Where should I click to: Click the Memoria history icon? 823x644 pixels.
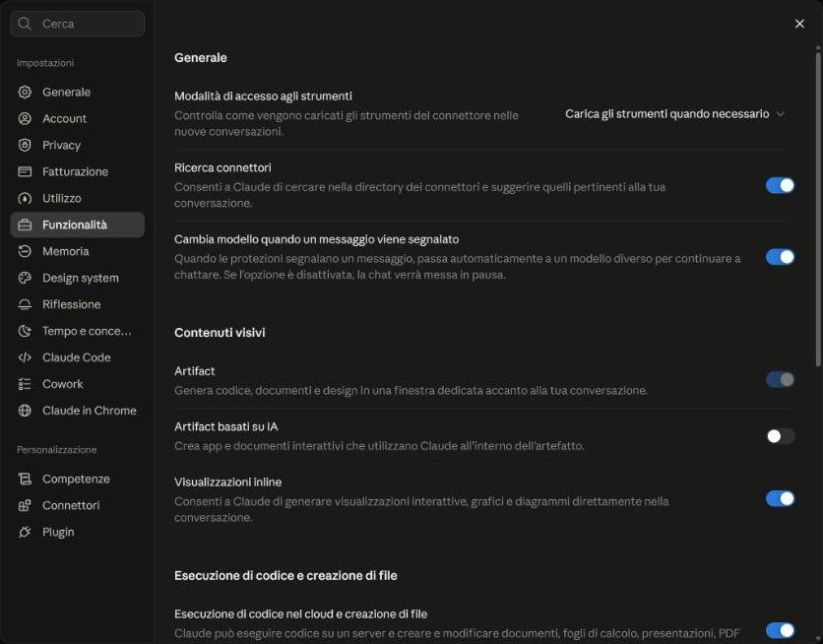[x=25, y=251]
